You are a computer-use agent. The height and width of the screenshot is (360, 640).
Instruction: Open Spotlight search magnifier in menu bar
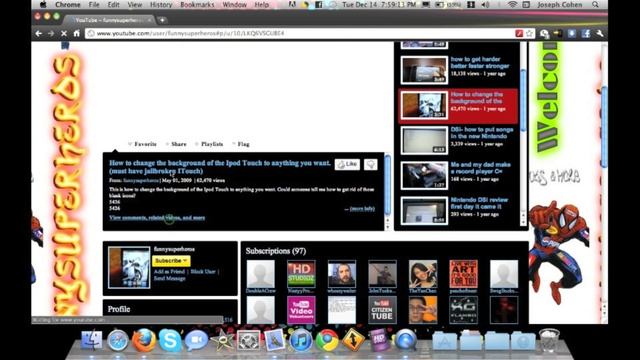pyautogui.click(x=596, y=5)
